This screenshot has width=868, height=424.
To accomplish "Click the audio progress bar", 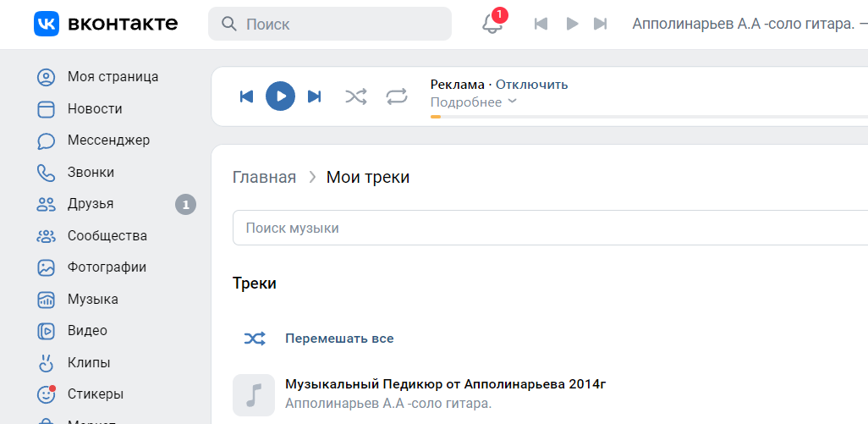I will (649, 117).
